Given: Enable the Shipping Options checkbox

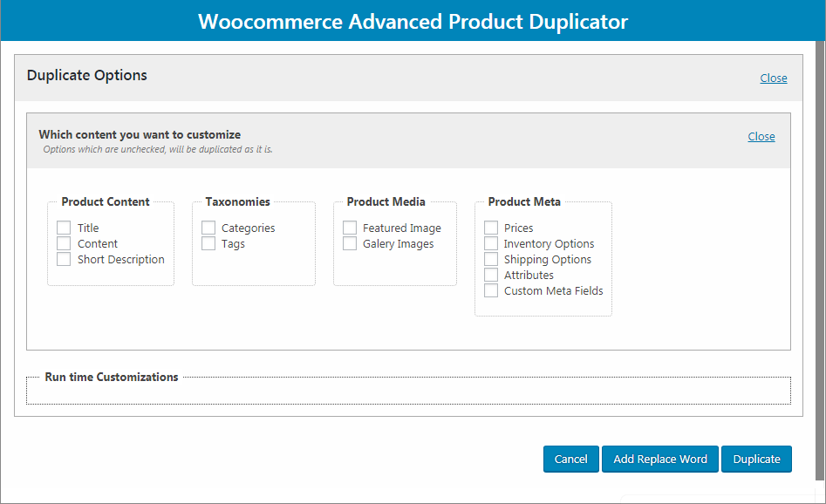Looking at the screenshot, I should point(491,259).
